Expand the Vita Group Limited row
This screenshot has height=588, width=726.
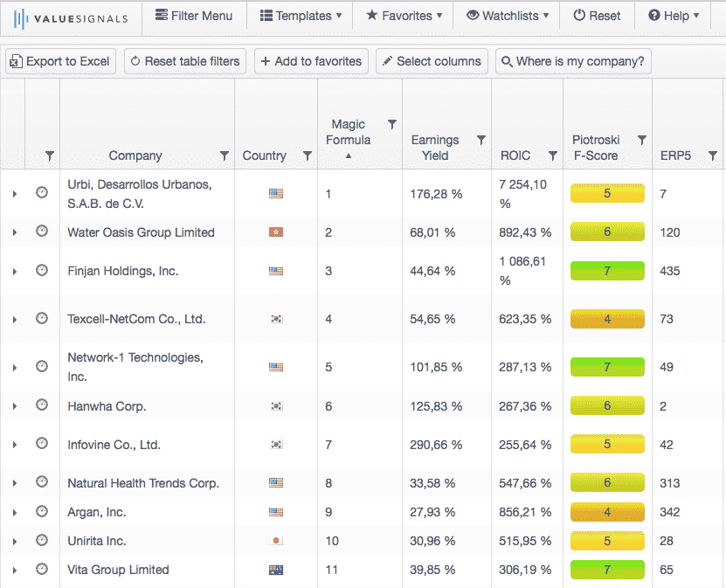pyautogui.click(x=14, y=571)
